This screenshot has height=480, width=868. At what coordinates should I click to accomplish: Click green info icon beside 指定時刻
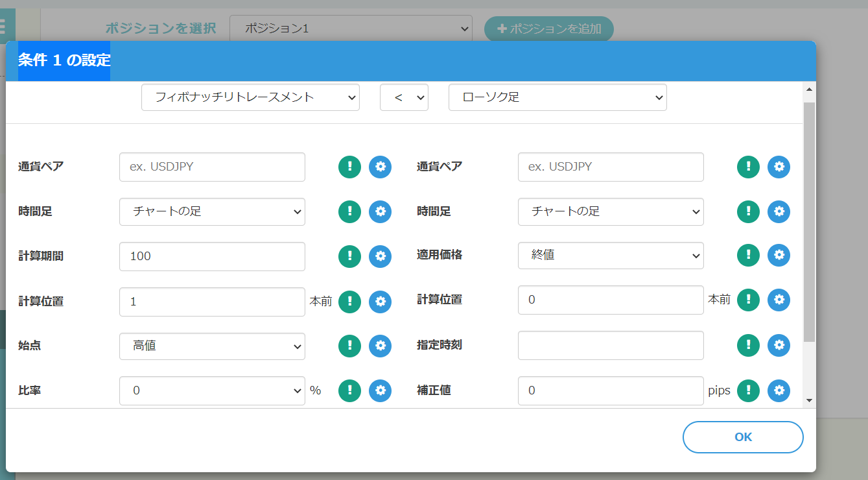[748, 345]
